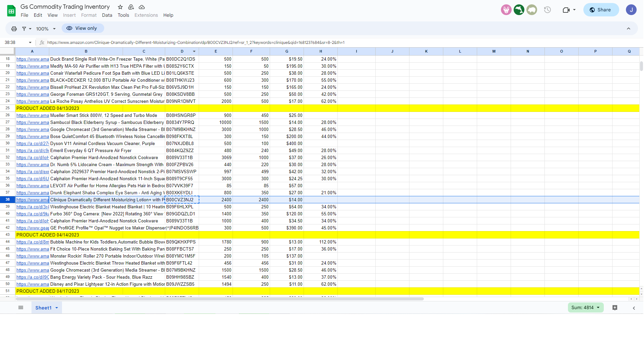Screen dimensions: 644x349
Task: Open the Sum: 4814 dropdown
Action: pyautogui.click(x=586, y=307)
